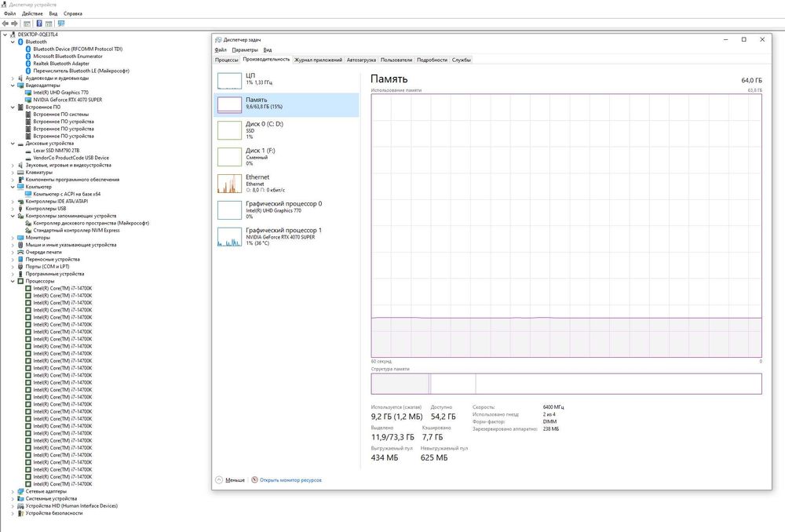
Task: Select Диск 0 (C: D:) performance panel
Action: 287,130
